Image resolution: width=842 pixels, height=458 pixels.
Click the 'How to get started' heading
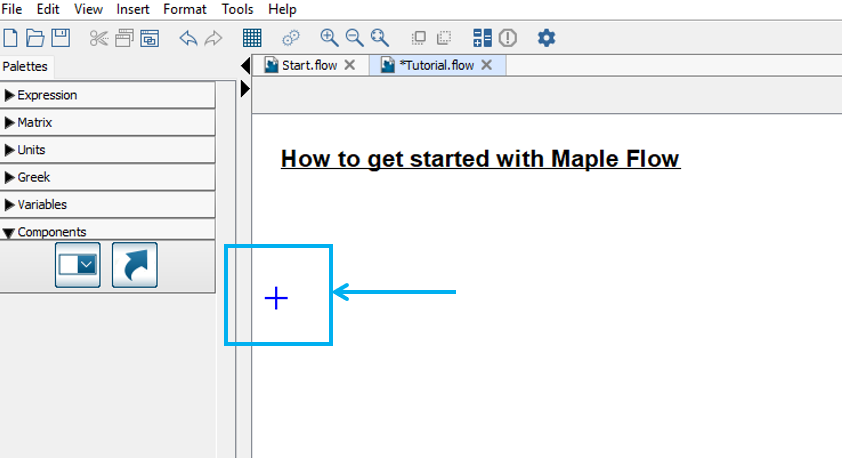click(x=481, y=159)
